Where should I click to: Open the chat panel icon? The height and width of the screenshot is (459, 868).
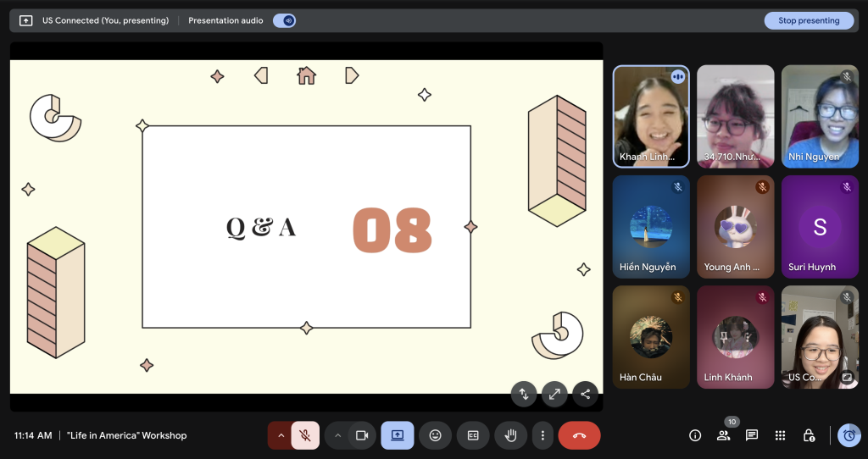coord(752,435)
